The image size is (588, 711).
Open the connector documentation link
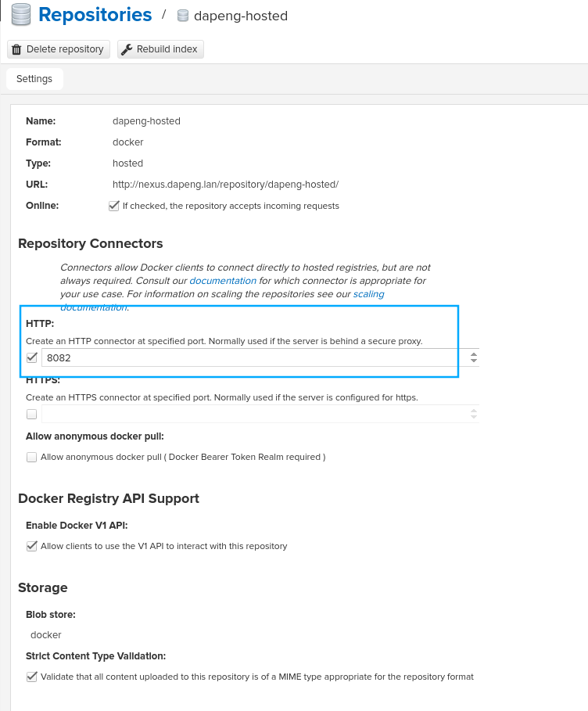pyautogui.click(x=223, y=281)
